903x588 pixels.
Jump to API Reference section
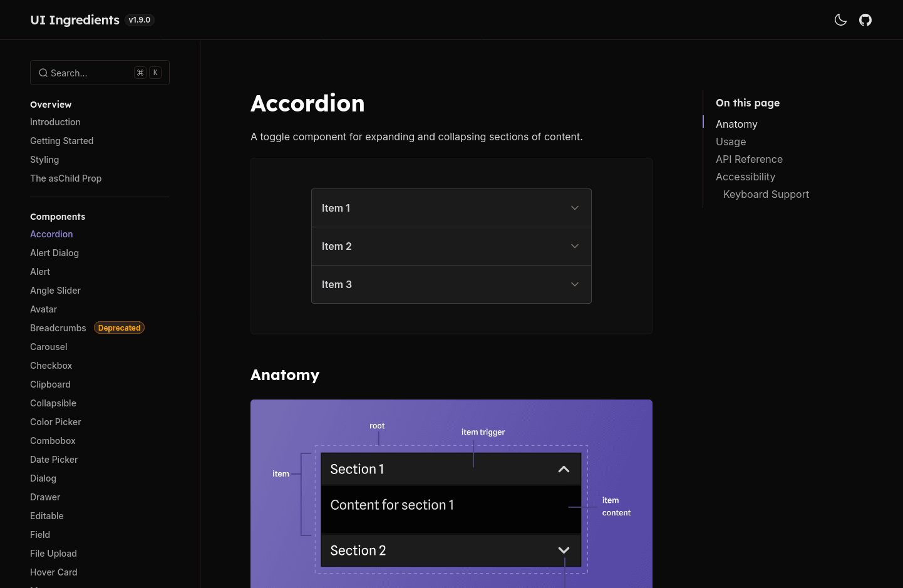(749, 160)
